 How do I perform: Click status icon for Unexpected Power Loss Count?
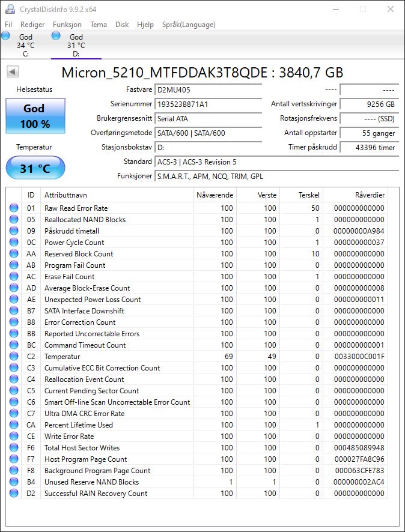tap(14, 299)
